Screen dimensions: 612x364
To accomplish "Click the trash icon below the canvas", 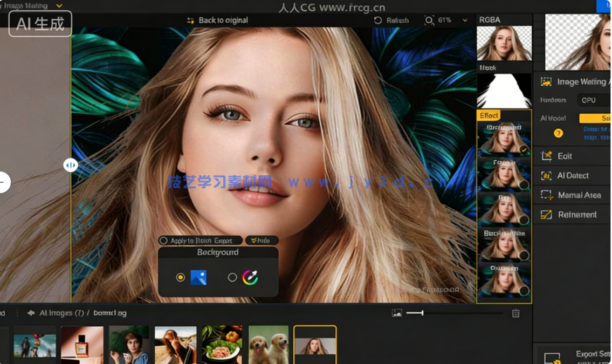I will point(515,313).
